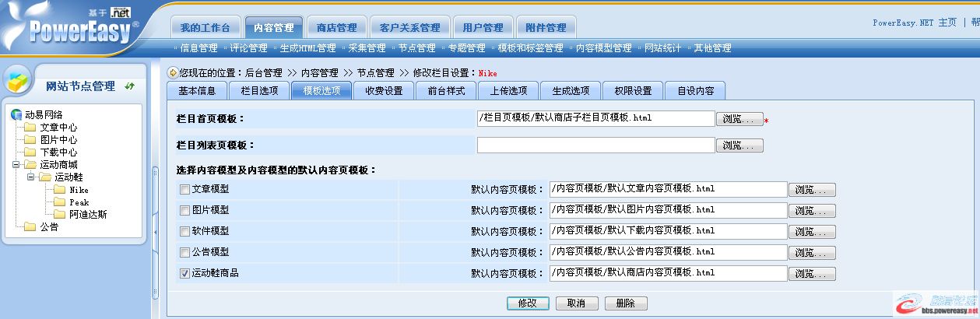Screen dimensions: 980x319
Task: Click the 公告 folder icon
Action: coord(30,227)
